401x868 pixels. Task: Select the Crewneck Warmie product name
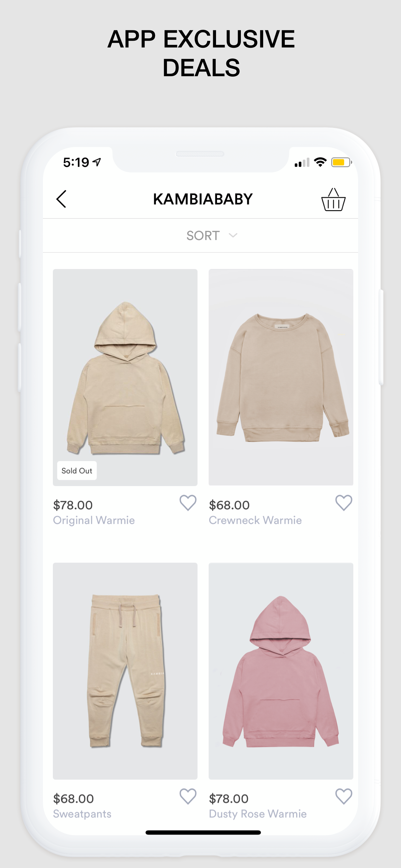tap(255, 520)
